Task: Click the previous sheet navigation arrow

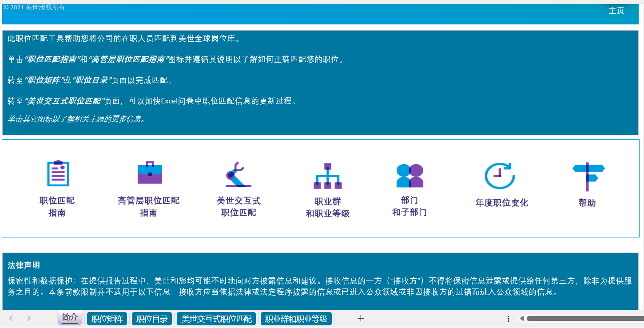Action: pyautogui.click(x=11, y=318)
